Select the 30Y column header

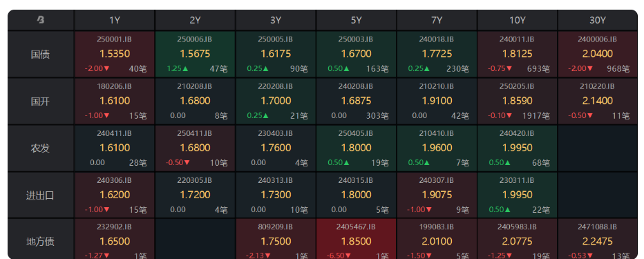[x=598, y=20]
